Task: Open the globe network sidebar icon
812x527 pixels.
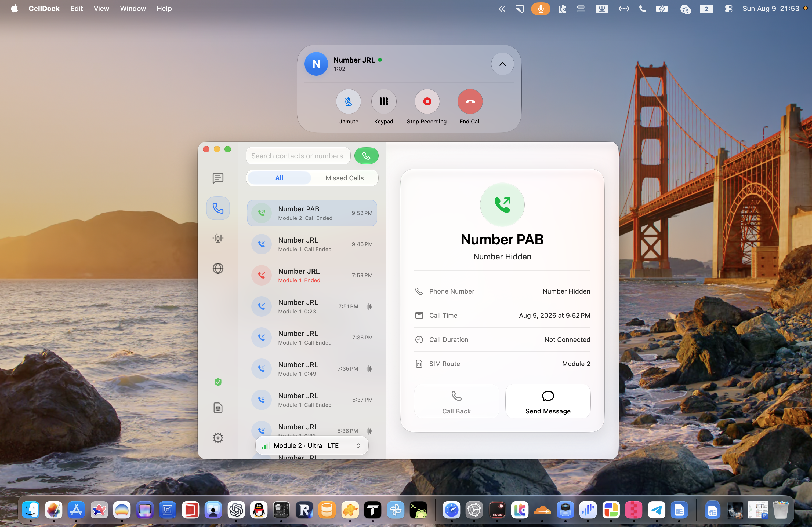Action: pos(218,268)
